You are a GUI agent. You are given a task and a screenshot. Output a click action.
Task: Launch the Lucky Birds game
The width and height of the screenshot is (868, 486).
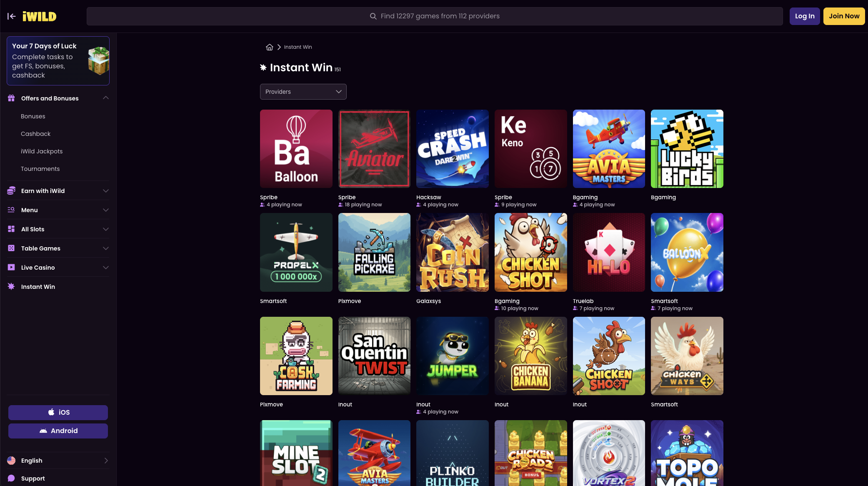click(687, 149)
